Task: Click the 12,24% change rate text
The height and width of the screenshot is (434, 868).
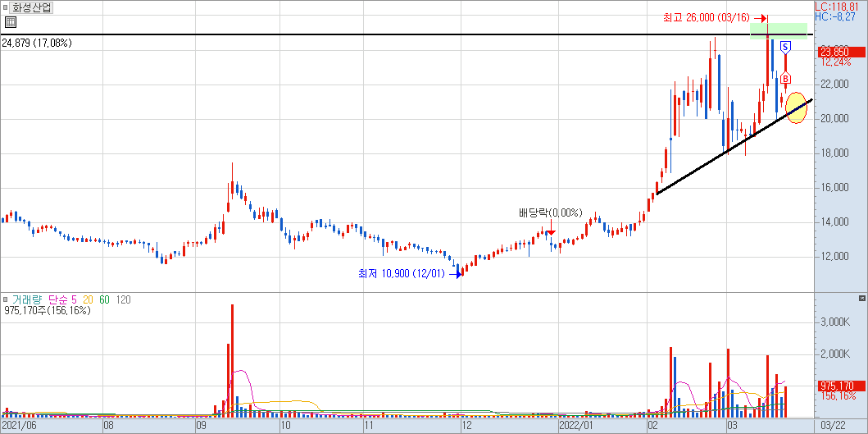Action: [x=836, y=62]
